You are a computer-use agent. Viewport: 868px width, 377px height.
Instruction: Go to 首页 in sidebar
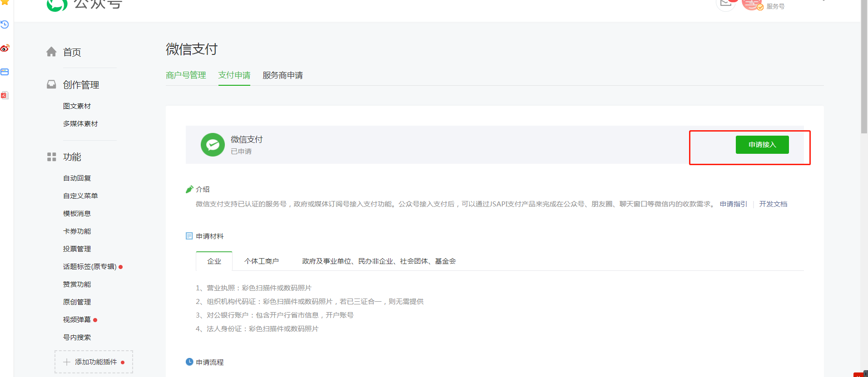tap(72, 52)
